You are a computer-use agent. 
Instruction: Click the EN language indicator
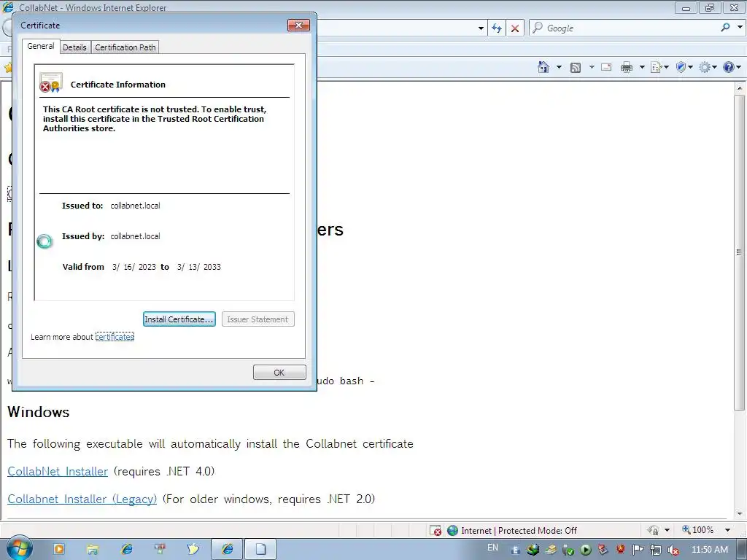pyautogui.click(x=492, y=548)
